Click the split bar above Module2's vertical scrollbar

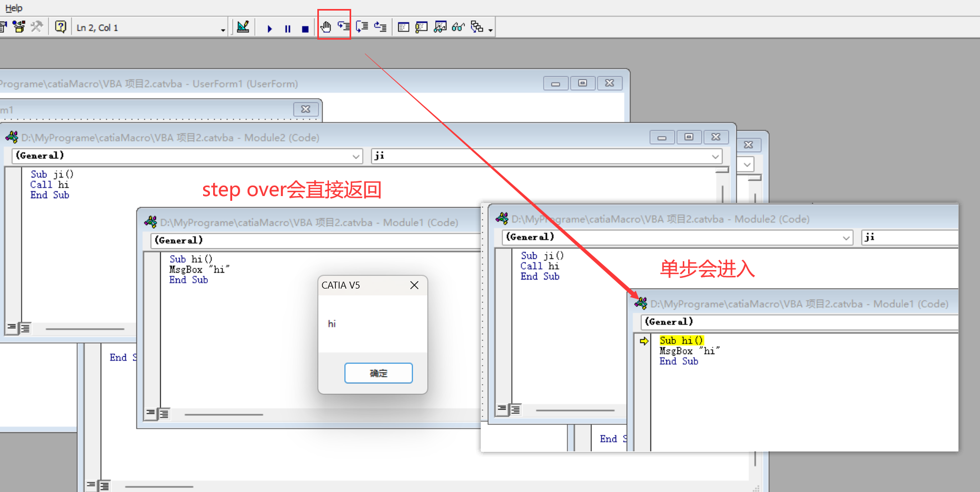(722, 170)
